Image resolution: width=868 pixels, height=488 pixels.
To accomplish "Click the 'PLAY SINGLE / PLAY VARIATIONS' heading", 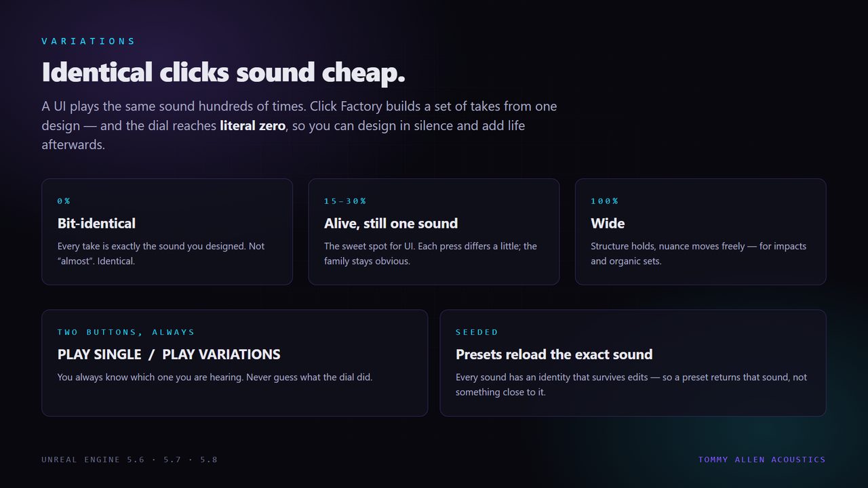I will [x=169, y=354].
